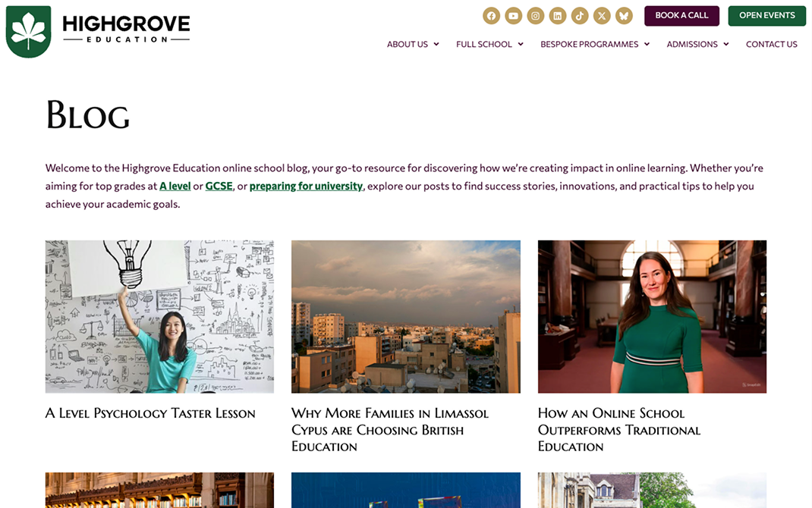Open the Online School Outperforms Traditional Education post title
This screenshot has width=812, height=508.
pos(618,430)
